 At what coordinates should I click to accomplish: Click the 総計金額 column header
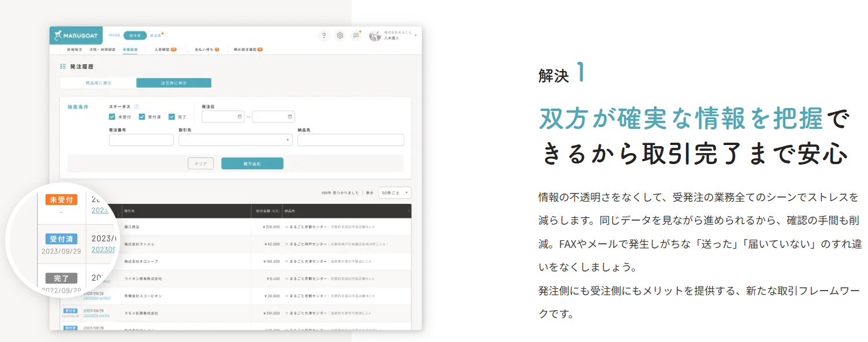(x=267, y=211)
